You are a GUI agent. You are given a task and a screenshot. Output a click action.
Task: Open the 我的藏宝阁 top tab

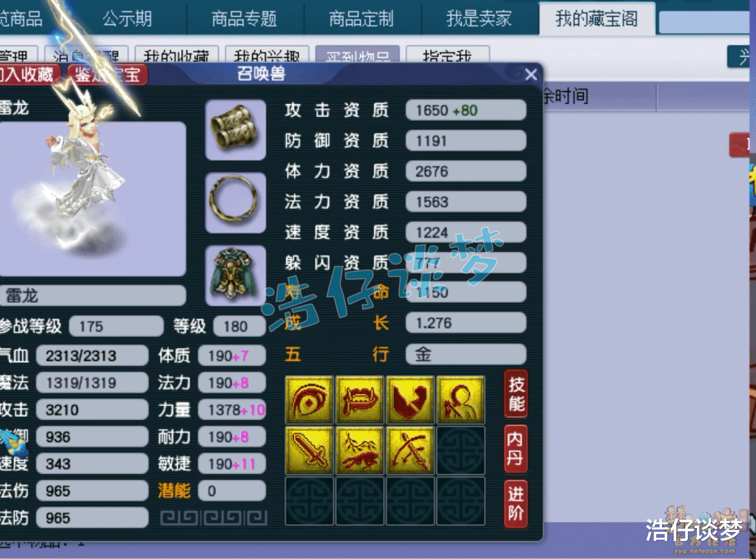(x=597, y=18)
